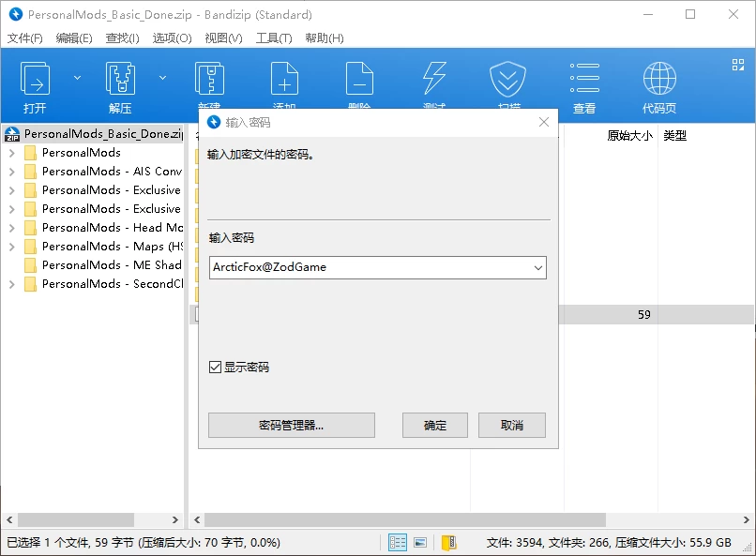Click the 密码管理器... button

291,425
